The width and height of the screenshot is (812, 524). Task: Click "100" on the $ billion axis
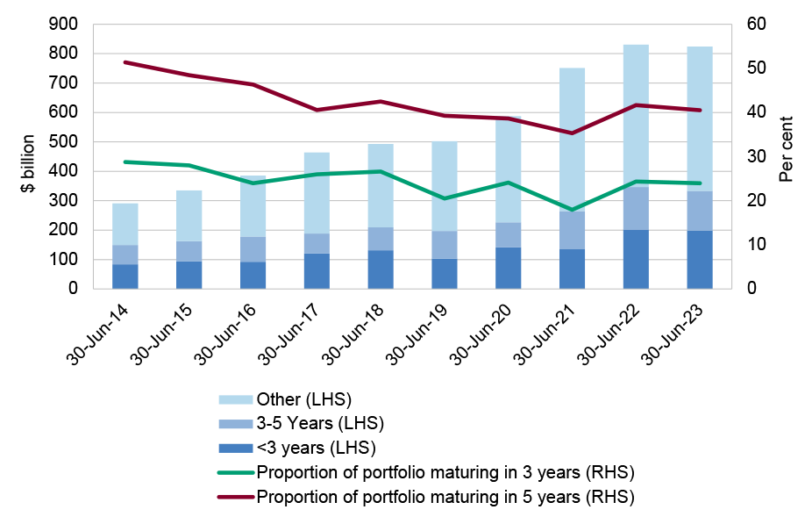pyautogui.click(x=63, y=259)
